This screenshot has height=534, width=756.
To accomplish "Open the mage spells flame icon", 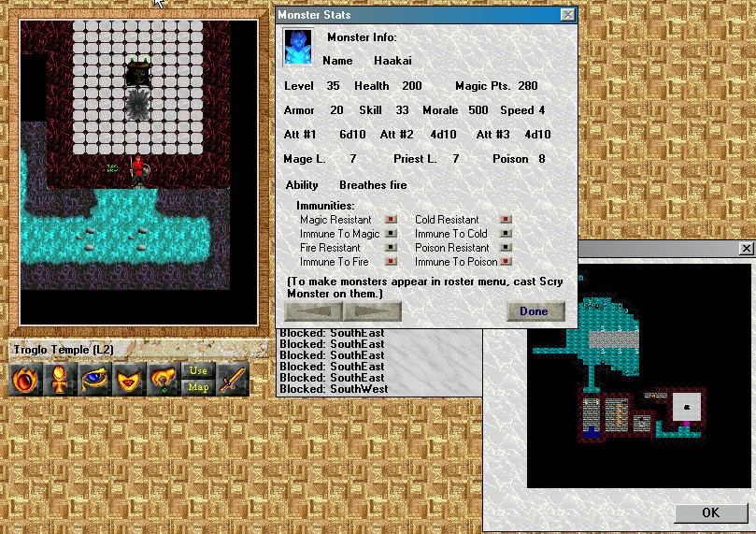I will 25,380.
